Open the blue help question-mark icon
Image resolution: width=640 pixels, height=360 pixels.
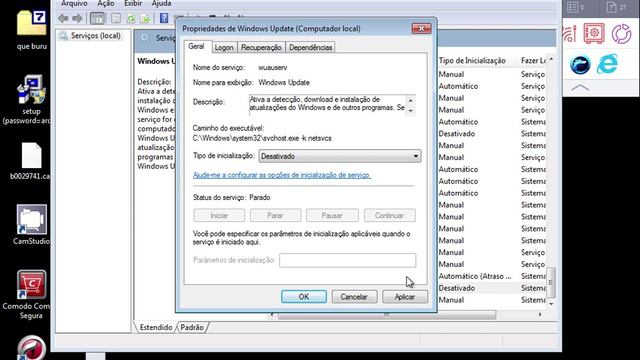click(164, 18)
